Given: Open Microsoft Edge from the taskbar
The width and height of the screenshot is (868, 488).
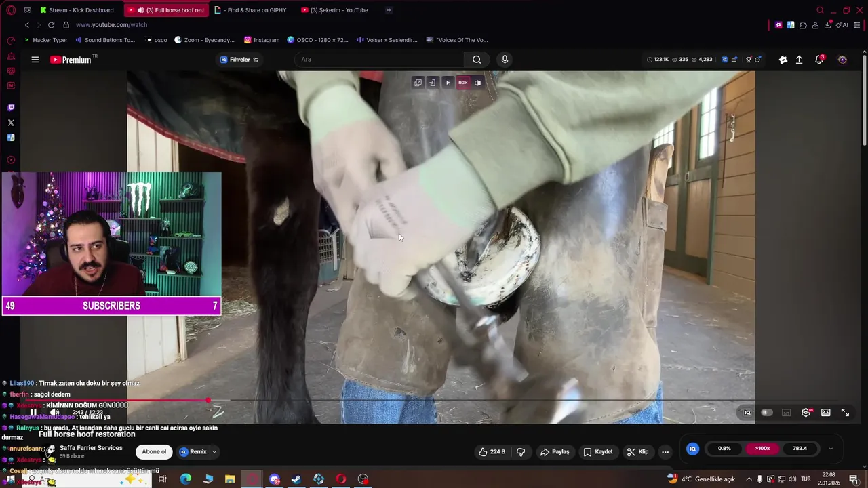Looking at the screenshot, I should coord(186,479).
